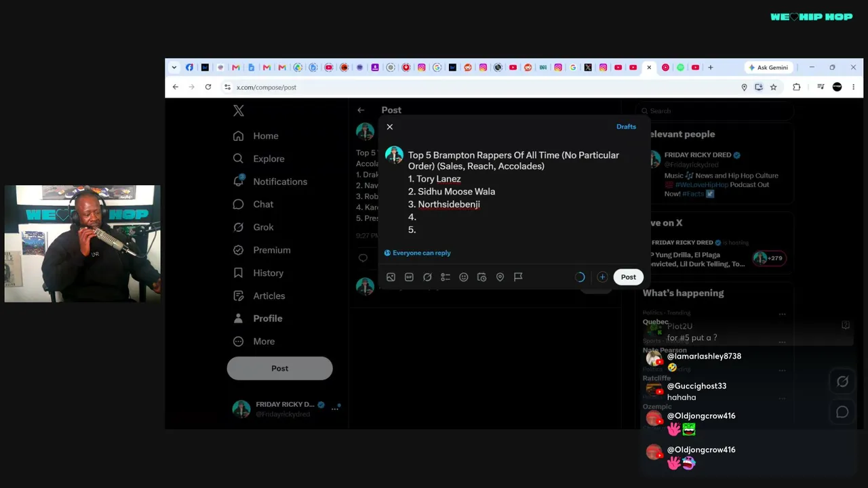Open Grok in the sidebar

point(253,227)
